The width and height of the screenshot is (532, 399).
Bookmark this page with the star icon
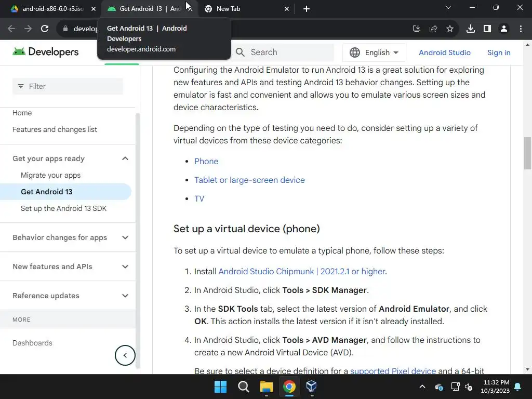449,29
